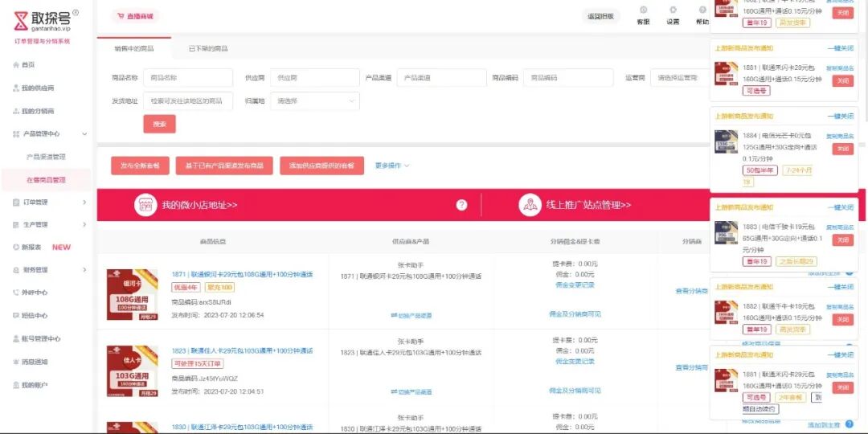Click the 添加供应商提供的套餐 button
Screen dimensions: 868x434
321,166
